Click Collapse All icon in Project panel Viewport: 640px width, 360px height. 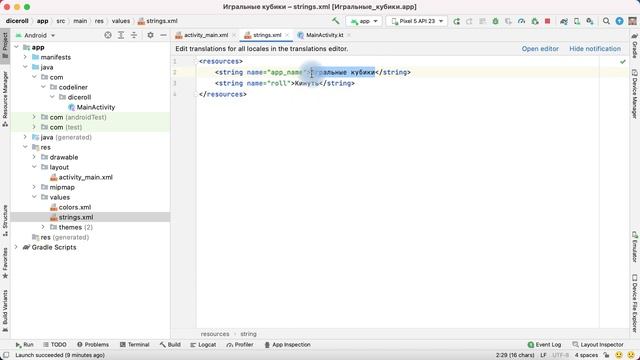pyautogui.click(x=134, y=35)
